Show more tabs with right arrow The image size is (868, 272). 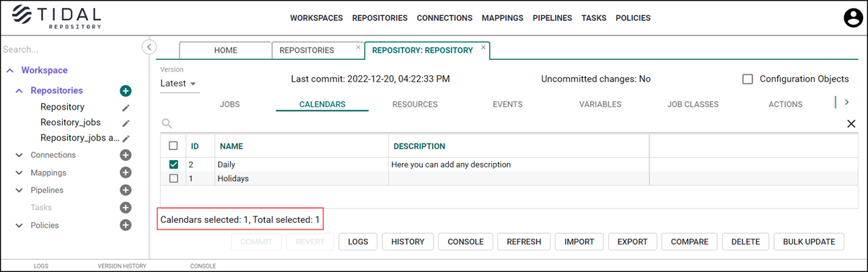(847, 102)
